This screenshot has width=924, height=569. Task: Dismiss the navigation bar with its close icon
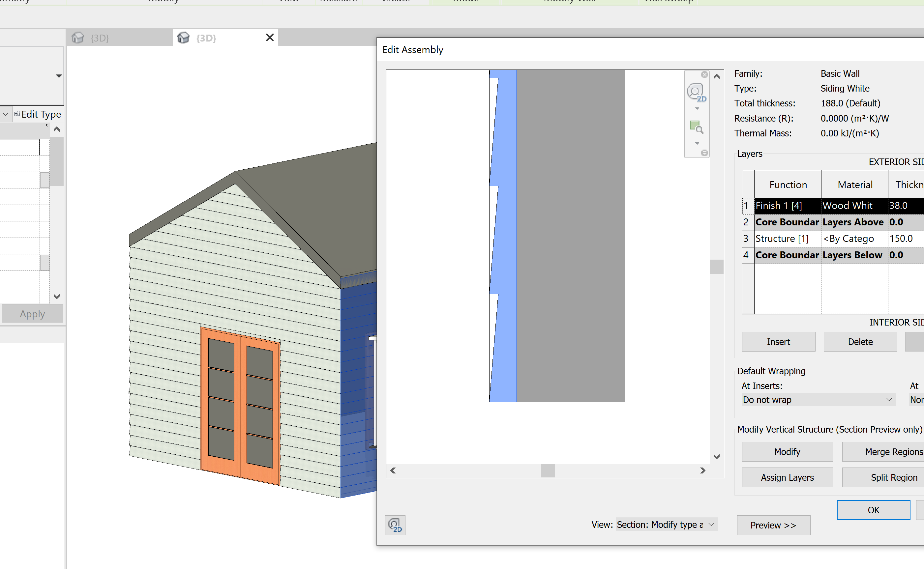click(704, 75)
